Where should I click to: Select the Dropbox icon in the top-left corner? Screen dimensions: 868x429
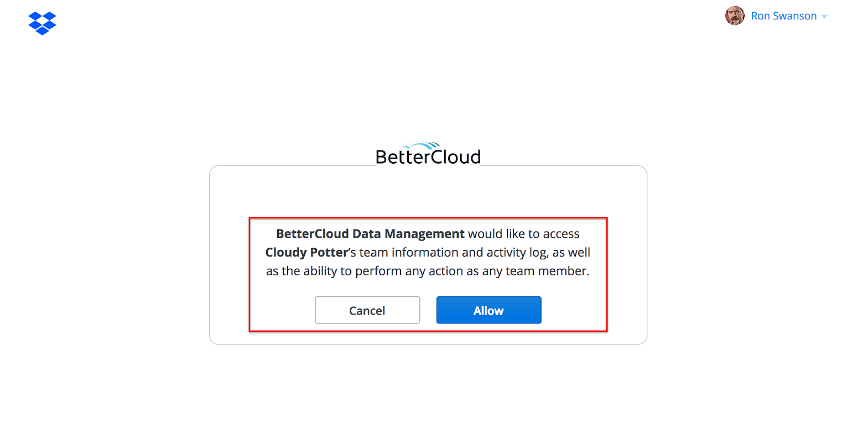point(41,23)
